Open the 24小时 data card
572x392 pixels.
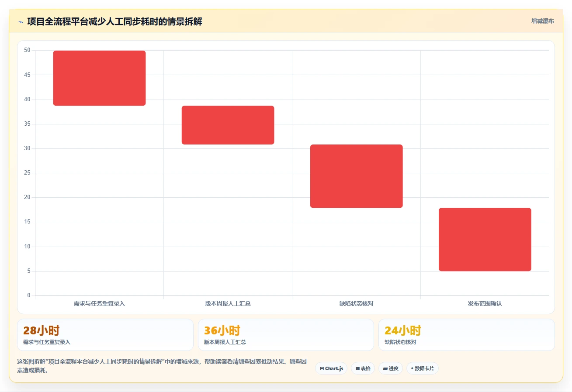pyautogui.click(x=467, y=335)
